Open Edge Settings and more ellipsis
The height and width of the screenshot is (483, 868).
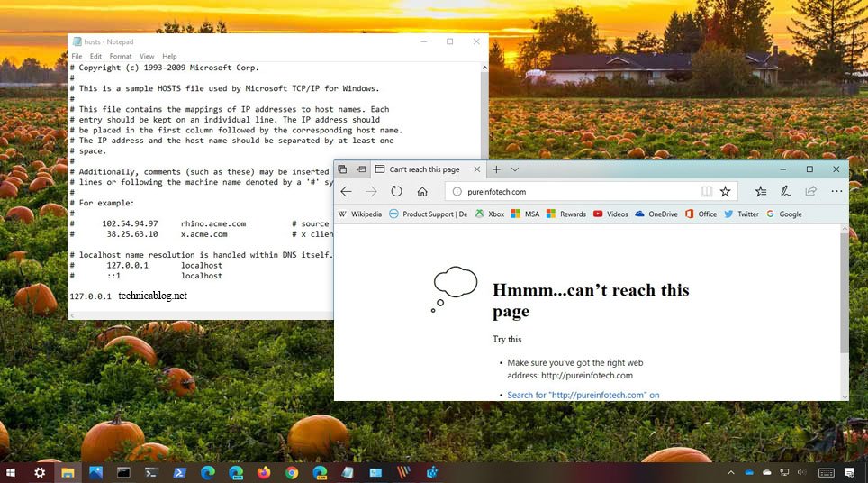pyautogui.click(x=836, y=191)
